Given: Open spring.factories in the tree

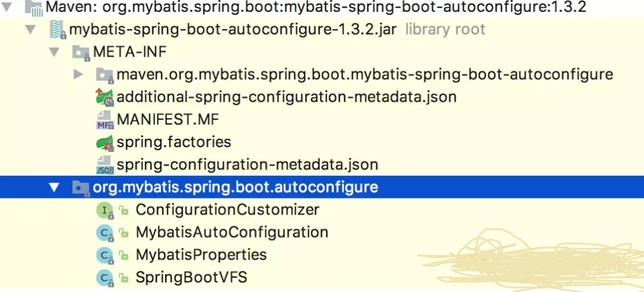Looking at the screenshot, I should tap(174, 142).
